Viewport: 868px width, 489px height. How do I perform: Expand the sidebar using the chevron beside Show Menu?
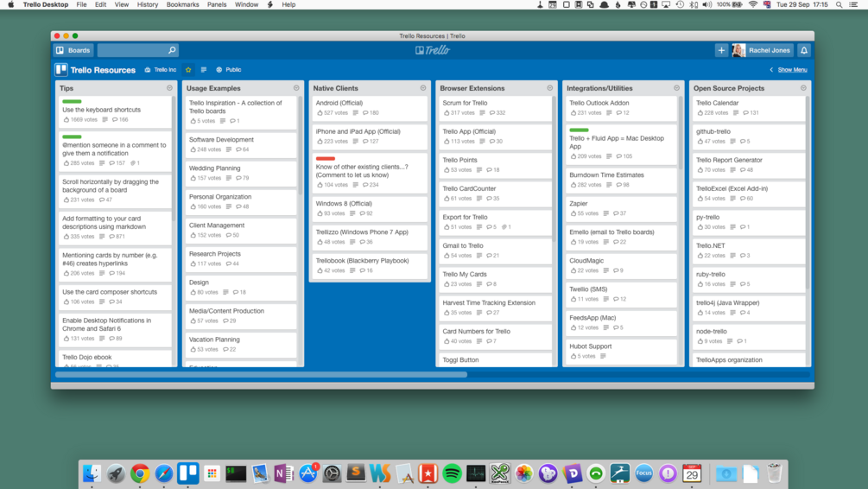coord(771,70)
